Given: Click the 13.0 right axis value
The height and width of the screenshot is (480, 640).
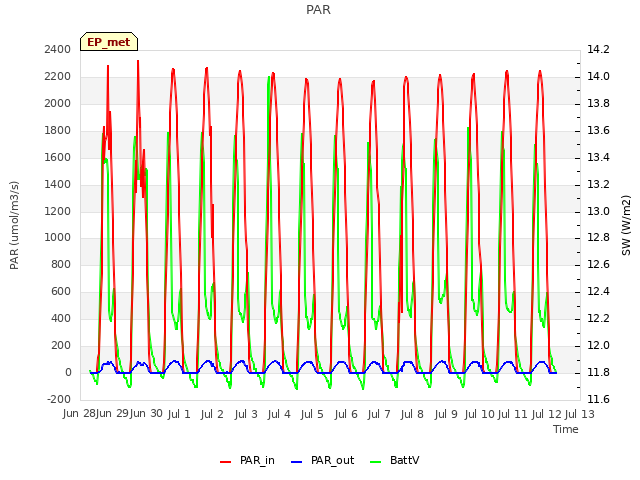Looking at the screenshot, I should click(598, 211).
